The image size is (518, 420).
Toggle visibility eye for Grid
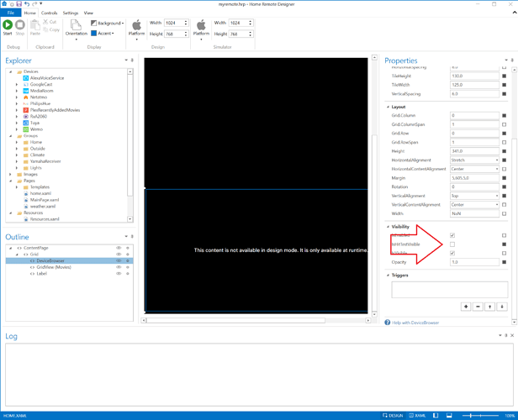pyautogui.click(x=119, y=254)
